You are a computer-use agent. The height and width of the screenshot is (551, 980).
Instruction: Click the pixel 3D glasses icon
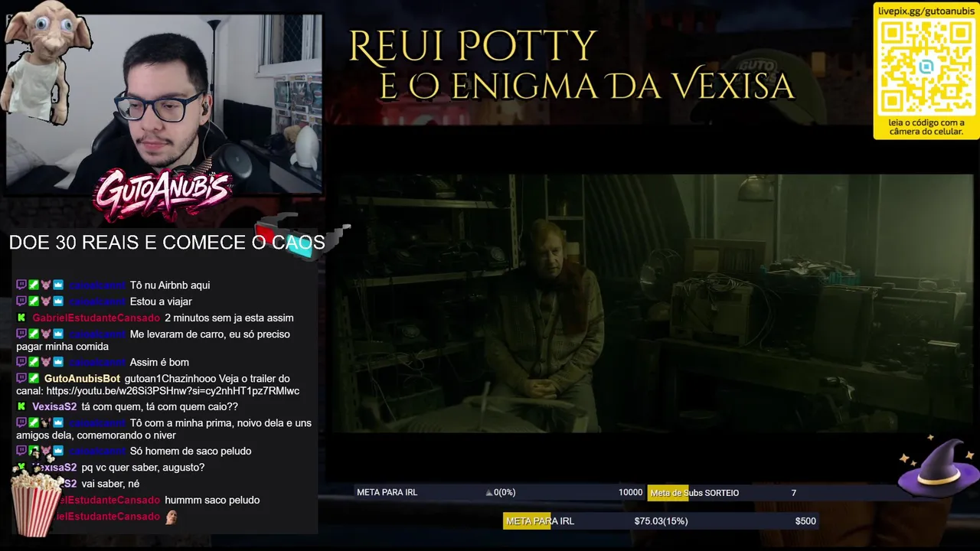(x=302, y=236)
